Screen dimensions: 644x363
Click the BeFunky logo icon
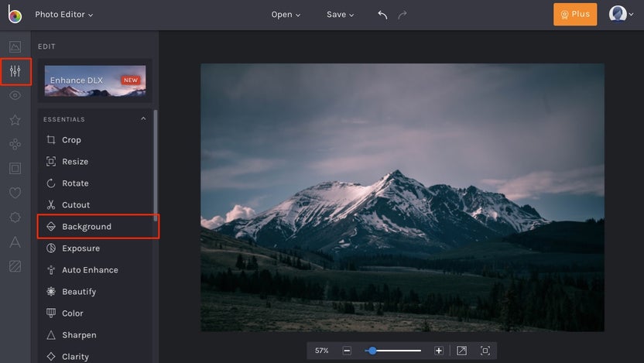point(15,15)
